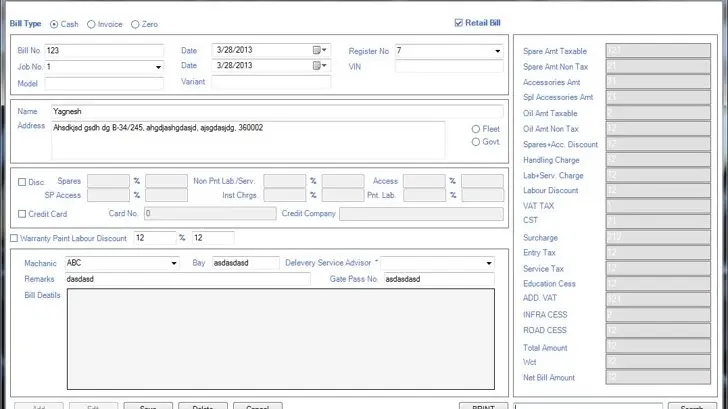Expand the Machanic dropdown showing ABC
728x409 pixels.
174,263
